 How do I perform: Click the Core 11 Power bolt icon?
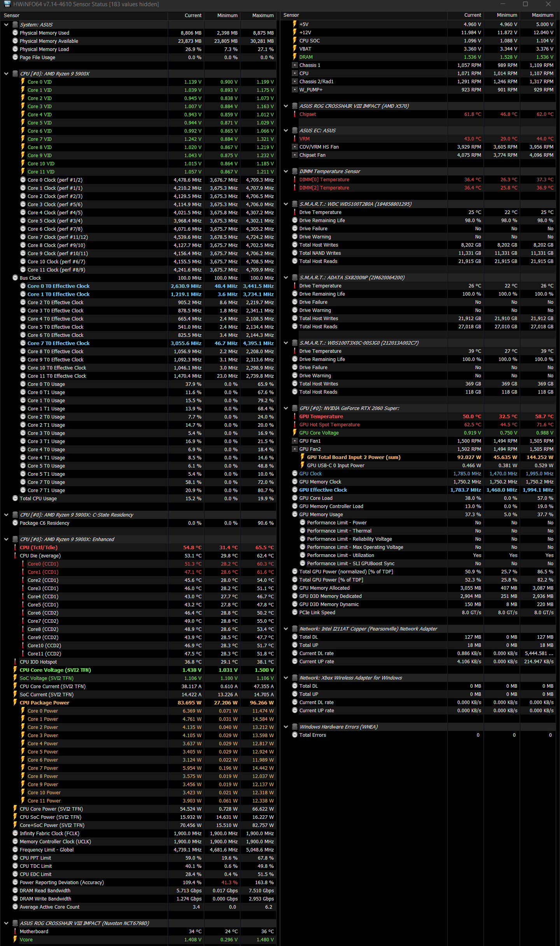pos(23,801)
